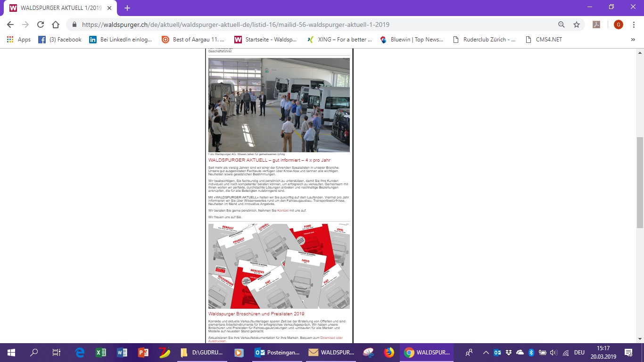644x362 pixels.
Task: Open the Chrome three-dot menu
Action: tap(634, 25)
